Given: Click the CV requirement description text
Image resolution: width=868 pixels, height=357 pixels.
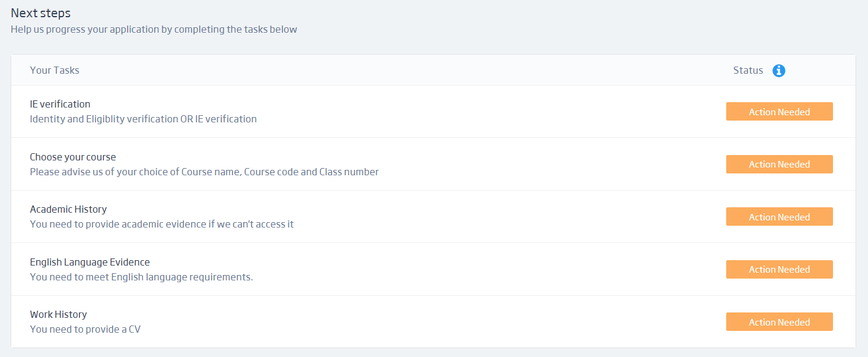Looking at the screenshot, I should tap(85, 329).
